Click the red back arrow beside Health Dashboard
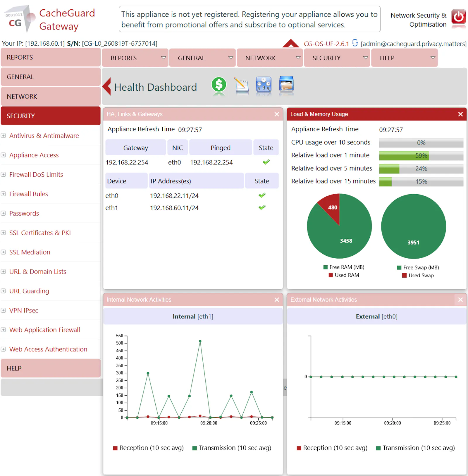This screenshot has width=468, height=476. 107,87
